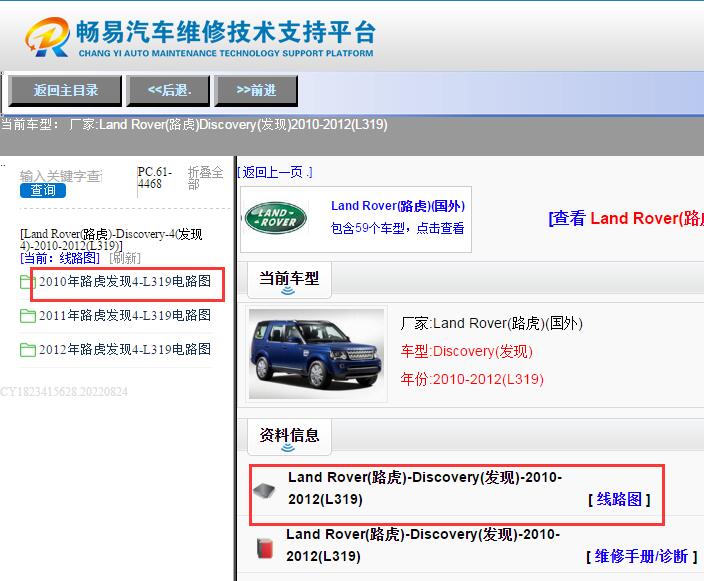Select the 资料信息 tab
Viewport: 704px width, 581px height.
(289, 436)
